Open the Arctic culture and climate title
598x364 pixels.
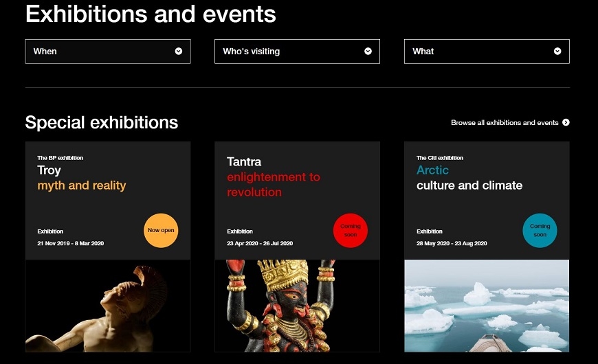(469, 178)
